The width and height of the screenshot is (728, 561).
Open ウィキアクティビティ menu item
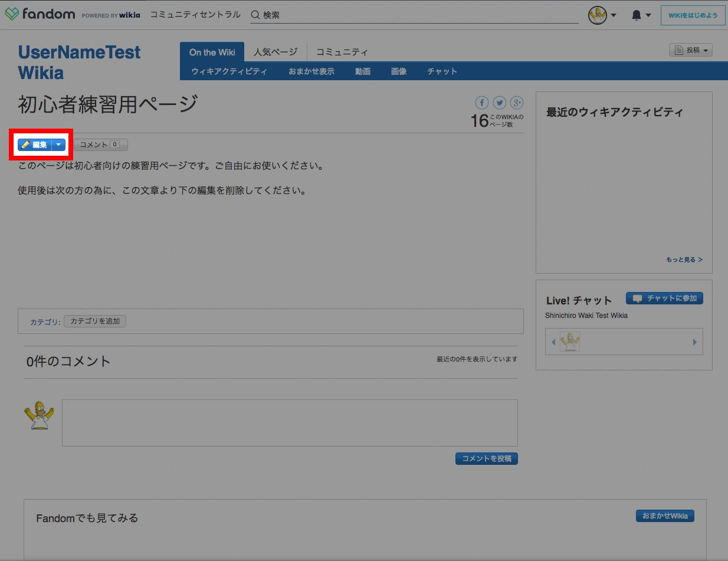pos(229,71)
